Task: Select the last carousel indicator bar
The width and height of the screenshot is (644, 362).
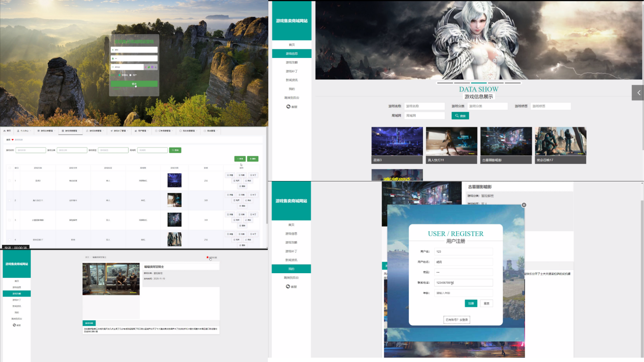Action: click(513, 83)
